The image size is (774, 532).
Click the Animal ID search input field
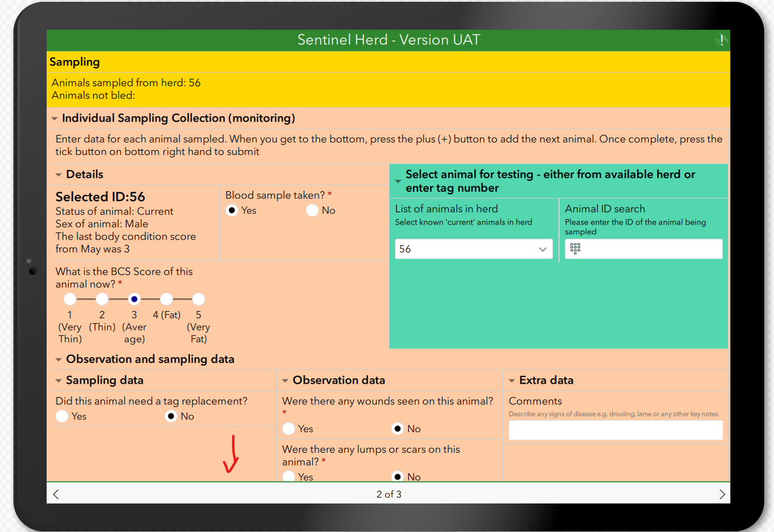(x=644, y=249)
